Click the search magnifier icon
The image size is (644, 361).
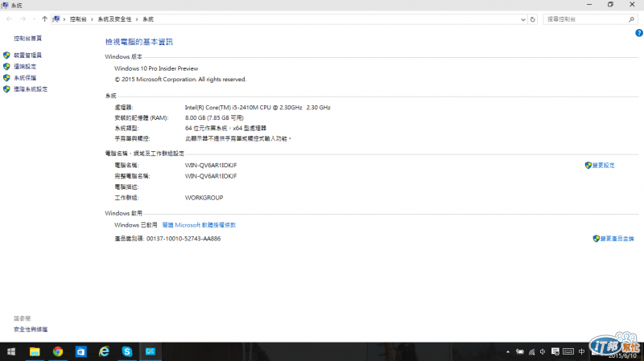point(632,19)
